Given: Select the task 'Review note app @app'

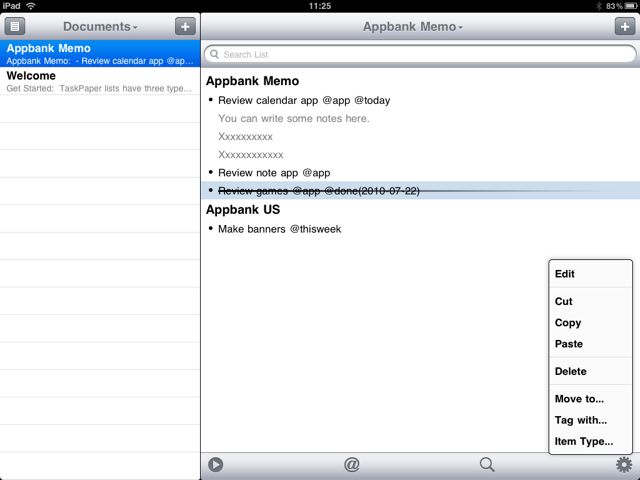Looking at the screenshot, I should pos(274,173).
